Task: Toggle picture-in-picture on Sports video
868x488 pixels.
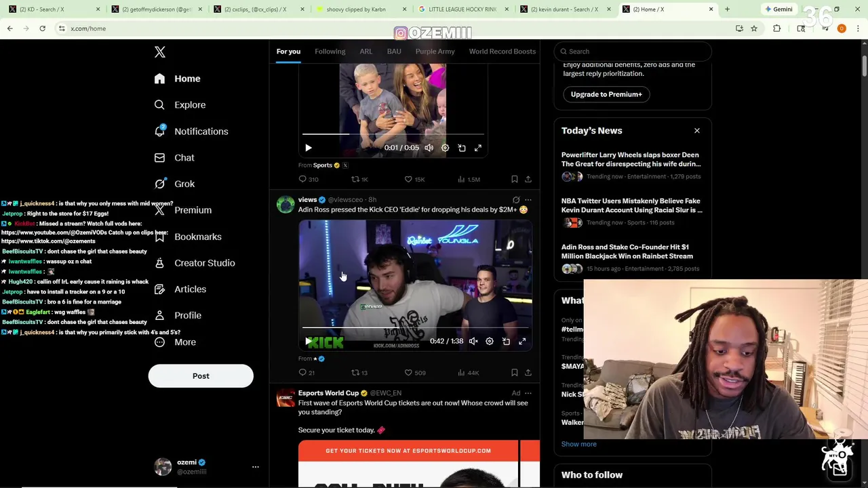Action: coord(462,148)
